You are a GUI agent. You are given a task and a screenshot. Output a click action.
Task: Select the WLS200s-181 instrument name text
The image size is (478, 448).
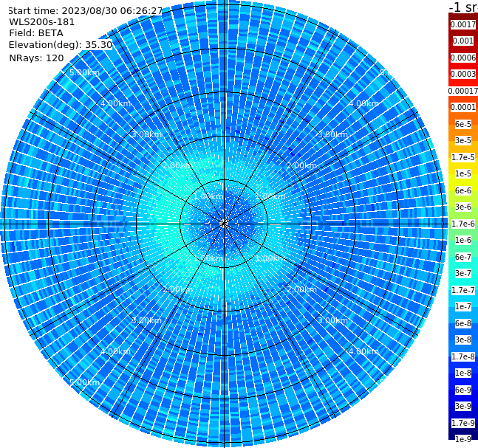(42, 22)
